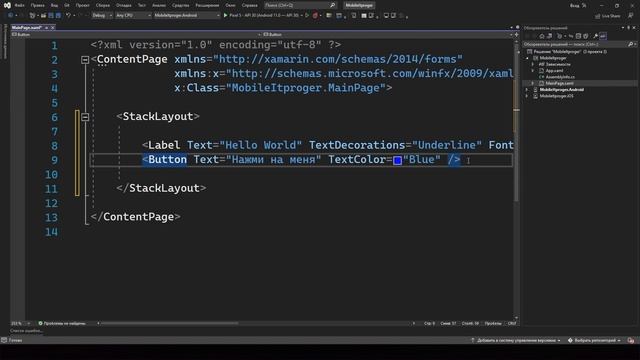
Task: Click the xamarin.com schemas URL string
Action: [x=338, y=59]
